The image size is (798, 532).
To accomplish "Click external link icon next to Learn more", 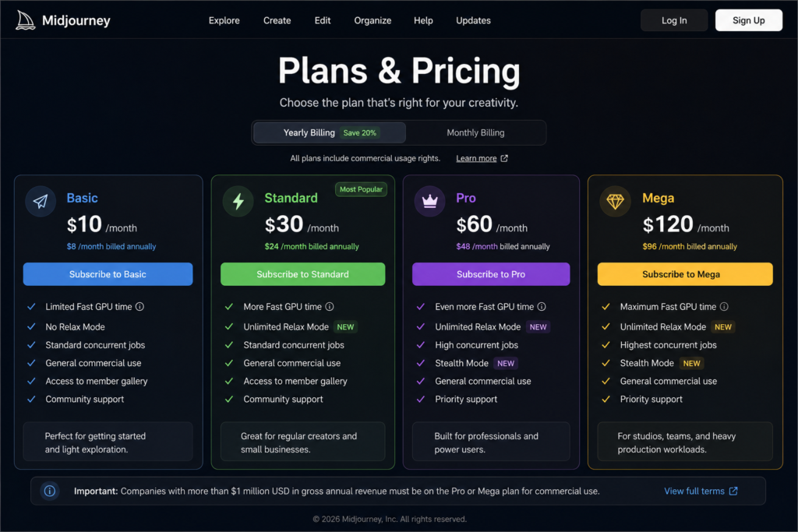I will [504, 158].
